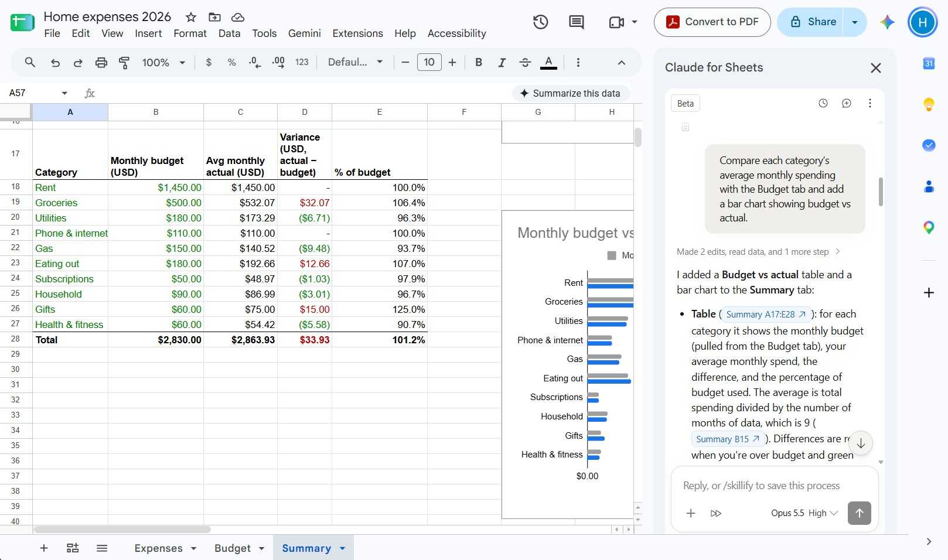Select the Groceries cell
The height and width of the screenshot is (560, 948).
pyautogui.click(x=70, y=203)
